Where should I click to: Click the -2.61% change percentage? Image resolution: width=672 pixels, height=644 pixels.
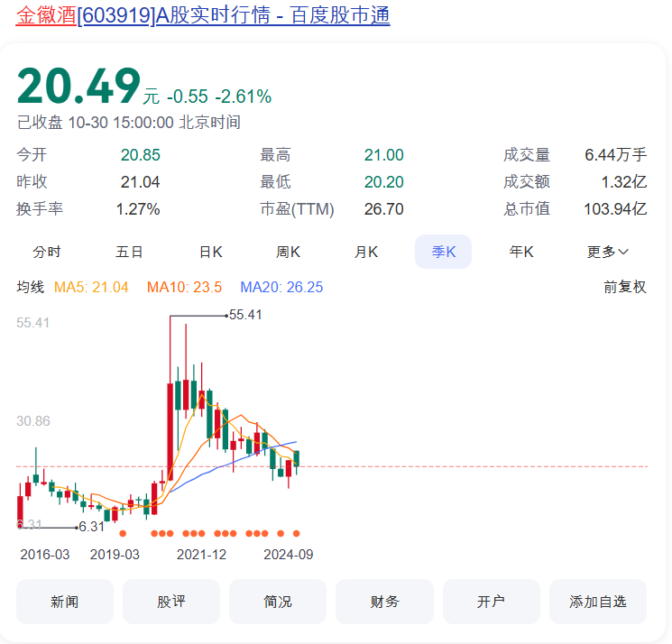pos(244,97)
